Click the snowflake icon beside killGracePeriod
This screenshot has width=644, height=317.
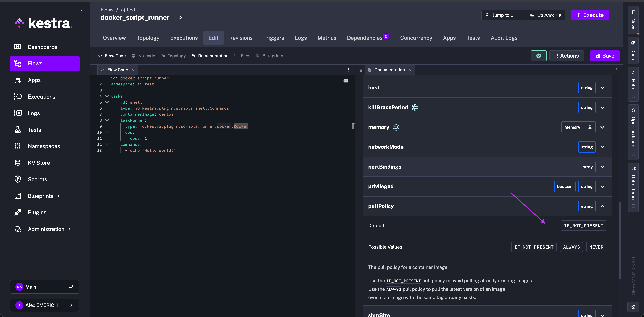tap(415, 107)
